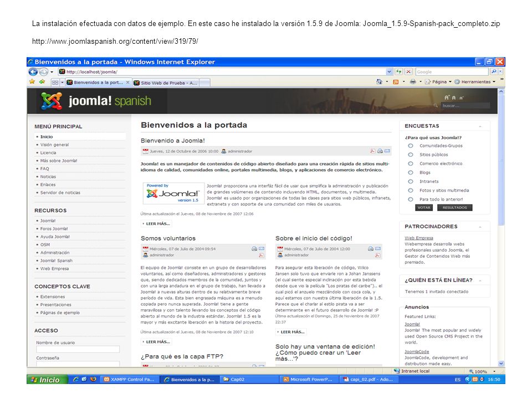Viewport: 532px width, 399px height.
Task: Open the address bar history dropdown
Action: [x=389, y=71]
